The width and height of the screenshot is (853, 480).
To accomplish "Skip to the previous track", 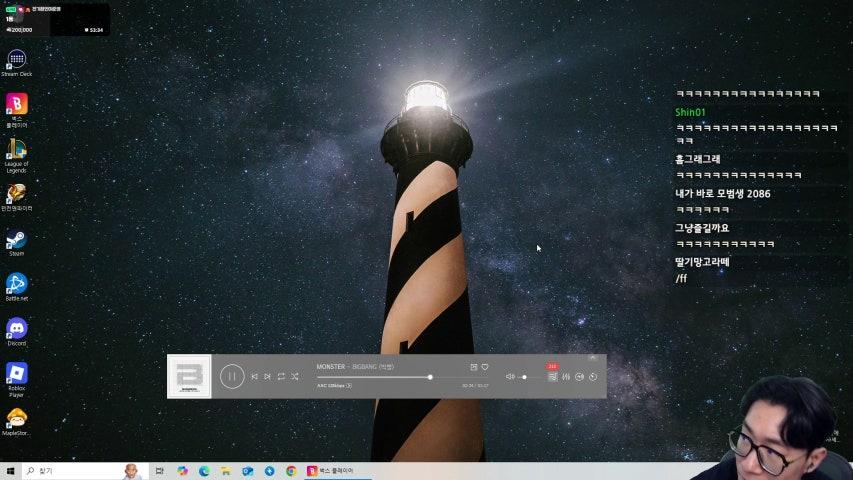I will (x=254, y=376).
